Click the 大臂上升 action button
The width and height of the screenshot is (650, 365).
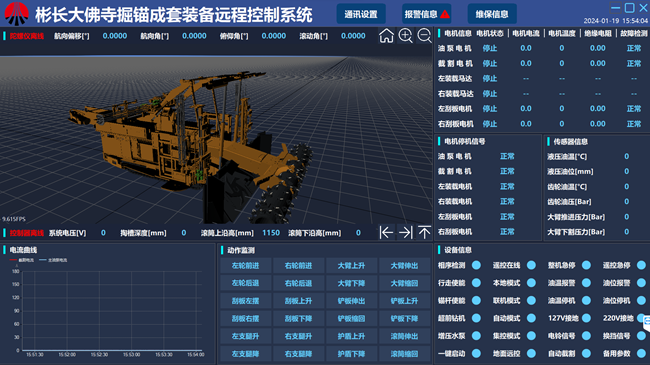(x=351, y=265)
